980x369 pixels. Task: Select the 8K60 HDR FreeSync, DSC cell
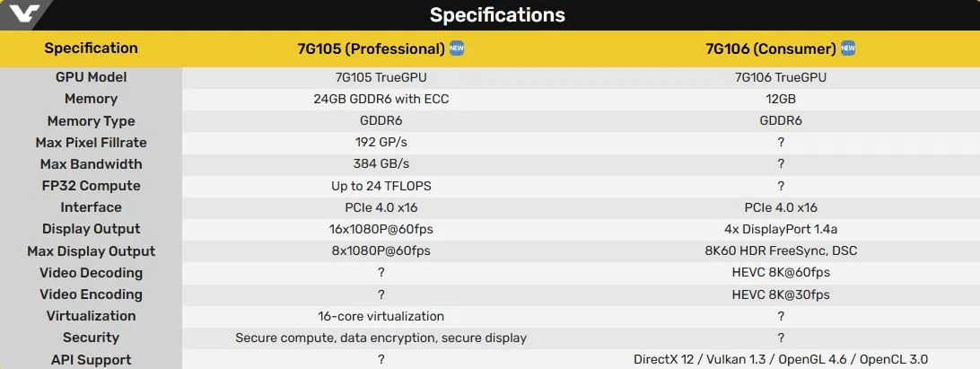pos(781,250)
